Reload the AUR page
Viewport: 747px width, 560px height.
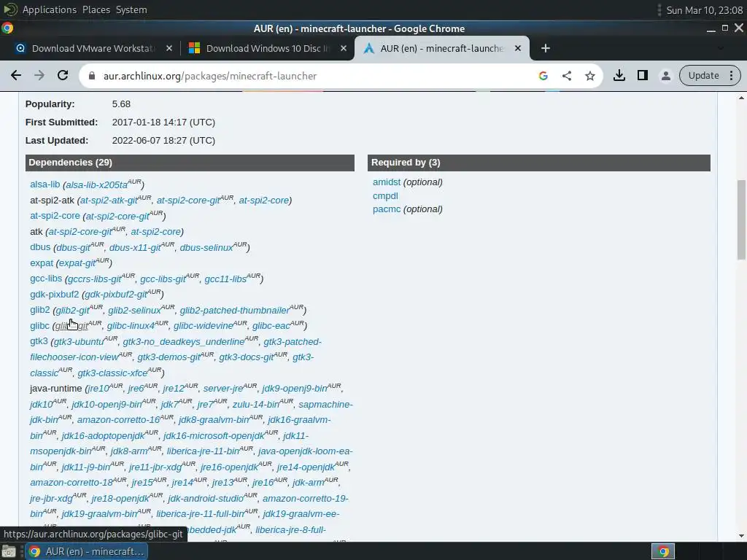[x=63, y=75]
